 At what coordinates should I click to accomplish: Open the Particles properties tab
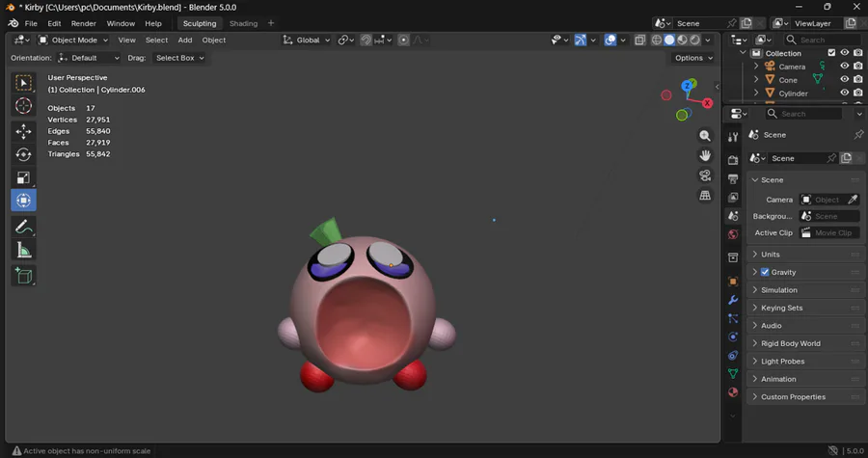(733, 318)
